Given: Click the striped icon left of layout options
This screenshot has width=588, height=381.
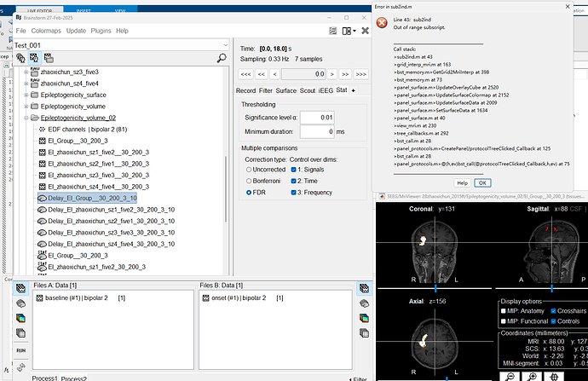Looking at the screenshot, I should pyautogui.click(x=332, y=31).
